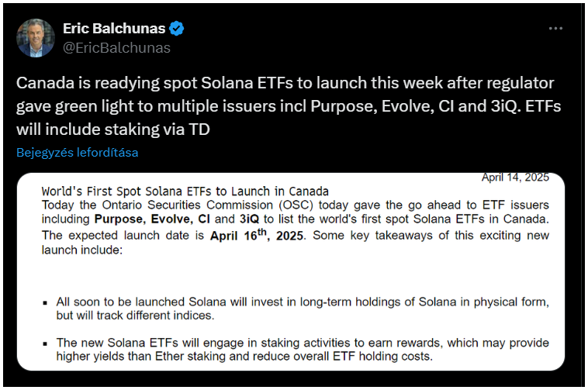588x390 pixels.
Task: Click the Ontario Securities Commission (OSC) text
Action: tap(208, 205)
